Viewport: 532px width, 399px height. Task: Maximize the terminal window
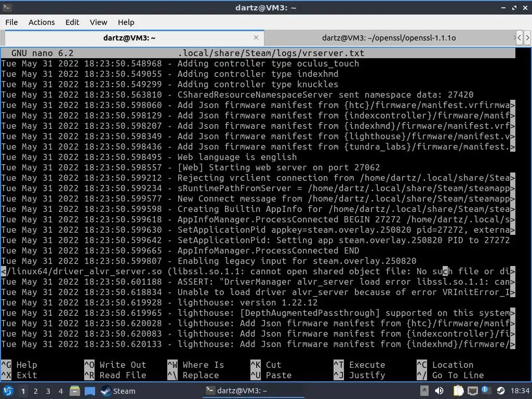coord(514,7)
